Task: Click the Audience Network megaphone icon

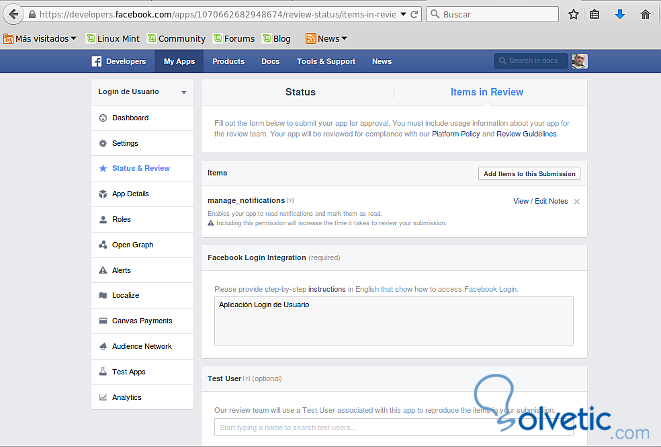Action: 103,346
